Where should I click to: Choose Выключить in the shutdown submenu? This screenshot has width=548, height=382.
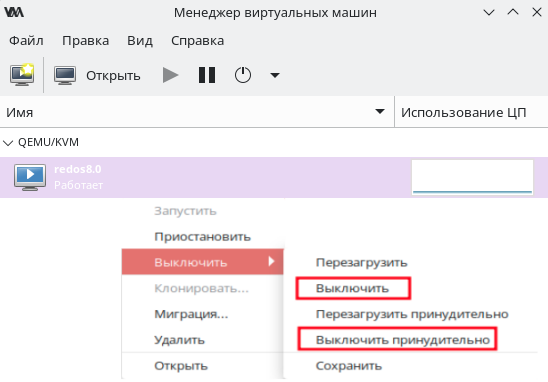[352, 288]
